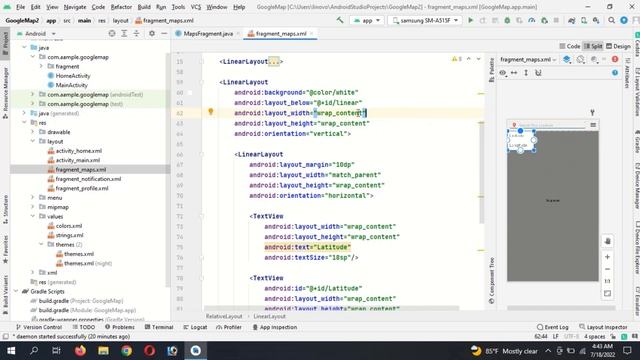The width and height of the screenshot is (640, 360).
Task: Open the Logcat tool window
Action: click(x=195, y=327)
